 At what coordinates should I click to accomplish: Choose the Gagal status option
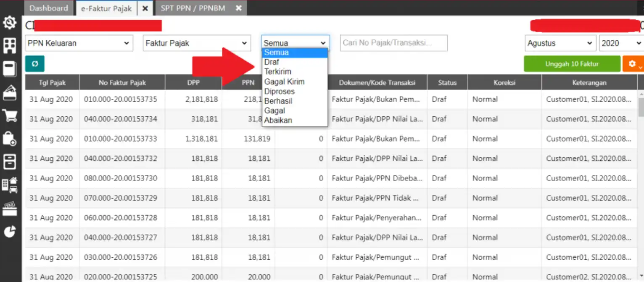coord(294,111)
